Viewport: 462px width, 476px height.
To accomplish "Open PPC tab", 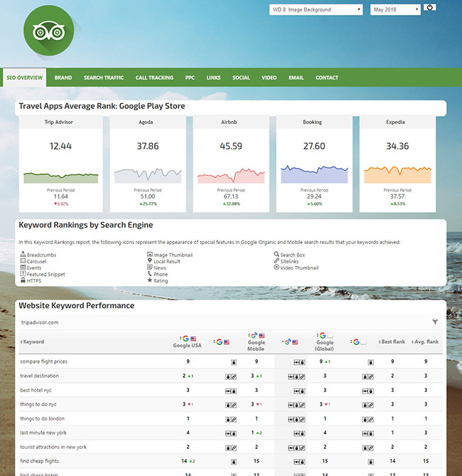I will tap(190, 78).
